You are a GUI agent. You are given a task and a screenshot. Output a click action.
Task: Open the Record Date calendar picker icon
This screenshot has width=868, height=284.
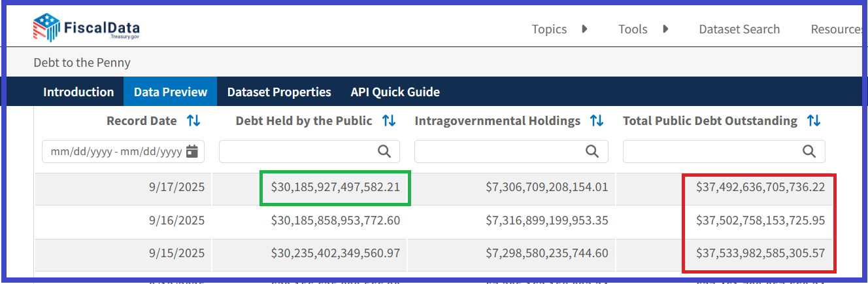tap(192, 152)
